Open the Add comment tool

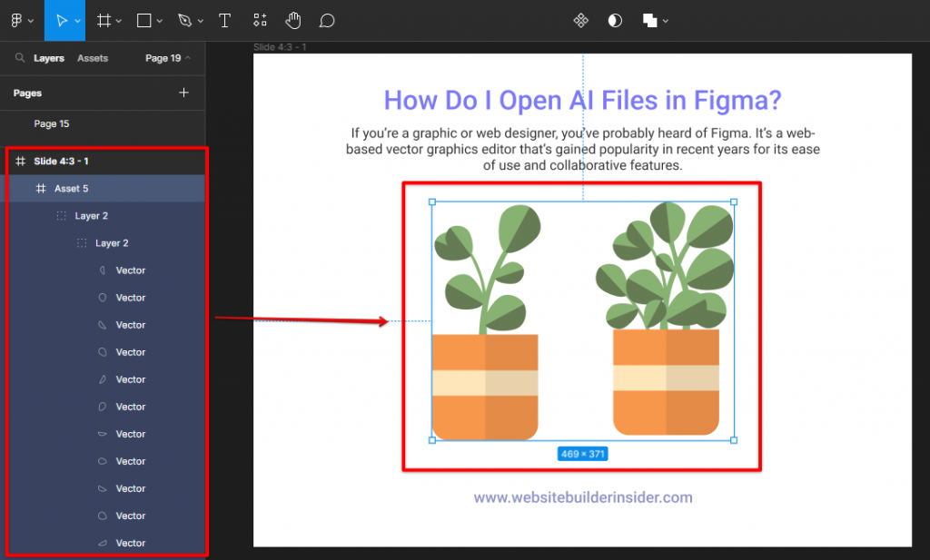326,20
